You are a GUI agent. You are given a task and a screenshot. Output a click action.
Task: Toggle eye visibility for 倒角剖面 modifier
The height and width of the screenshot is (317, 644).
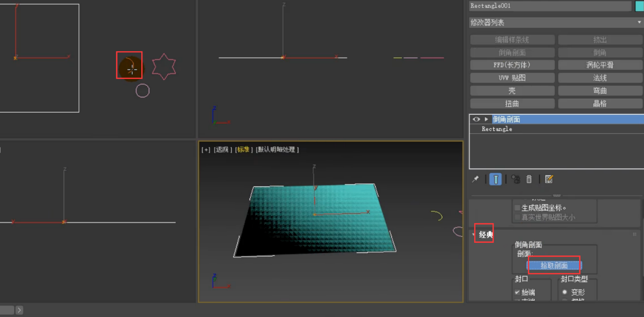(476, 119)
